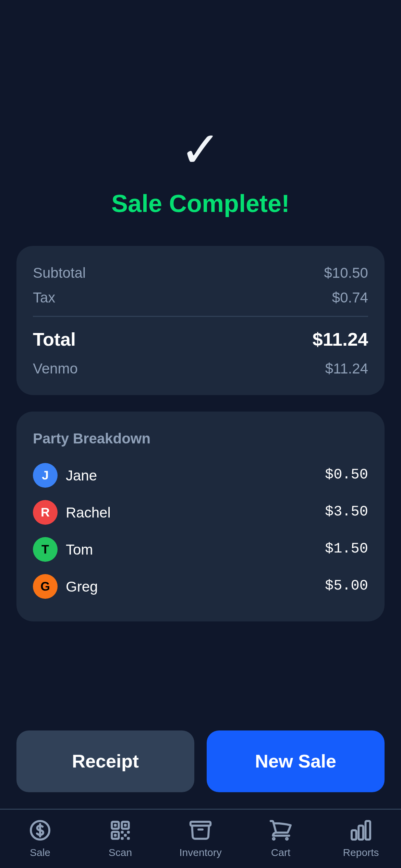Open the Inventory box icon

click(200, 830)
